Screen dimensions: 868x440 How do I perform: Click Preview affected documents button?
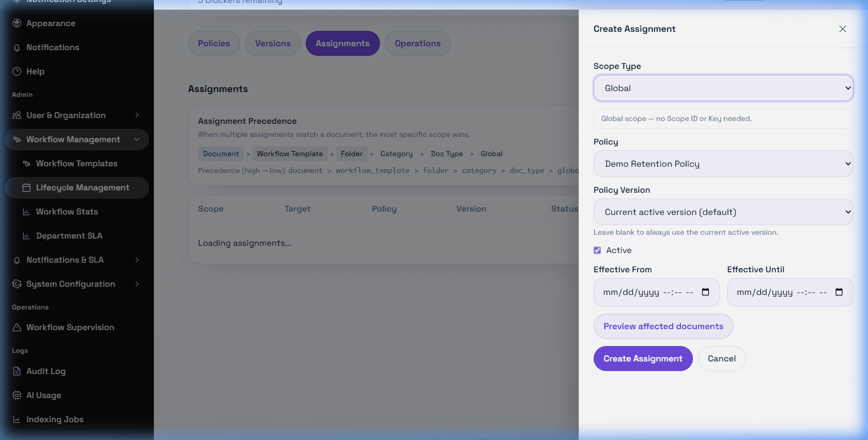663,326
